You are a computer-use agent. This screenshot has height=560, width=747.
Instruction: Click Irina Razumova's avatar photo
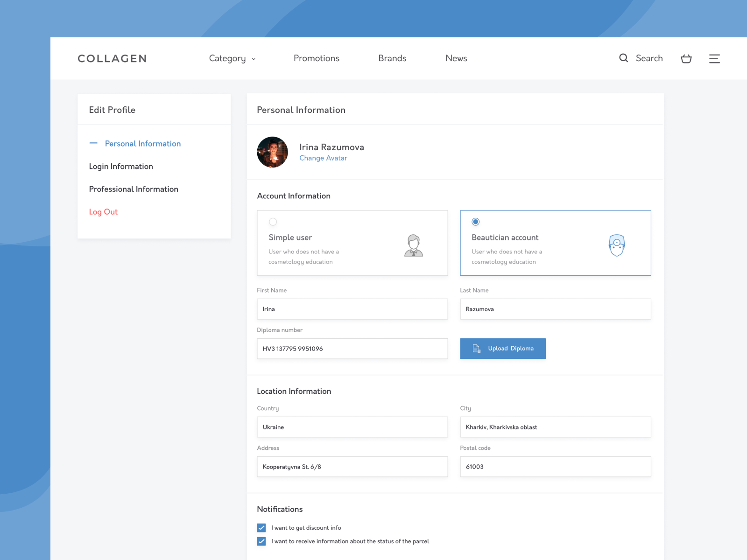(273, 152)
